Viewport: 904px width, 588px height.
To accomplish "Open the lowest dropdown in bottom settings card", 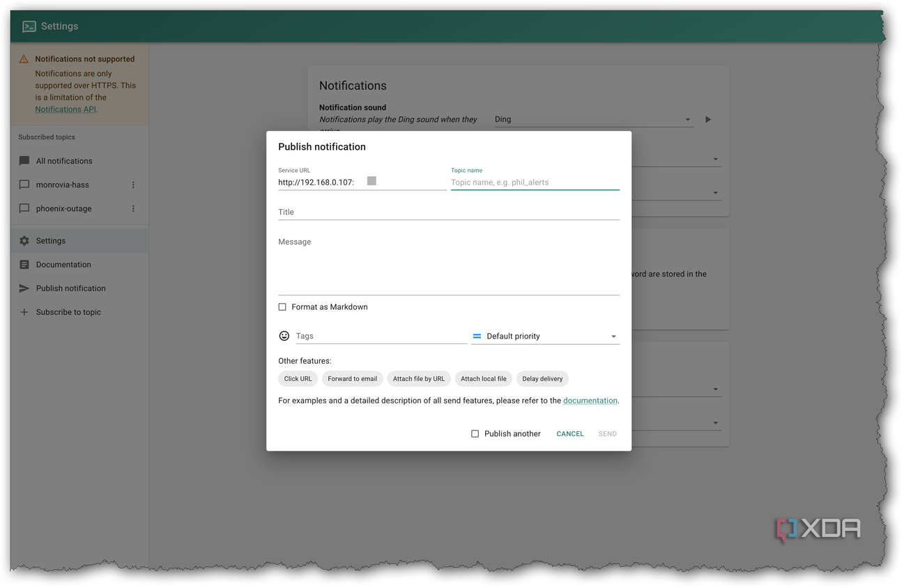I will 715,423.
